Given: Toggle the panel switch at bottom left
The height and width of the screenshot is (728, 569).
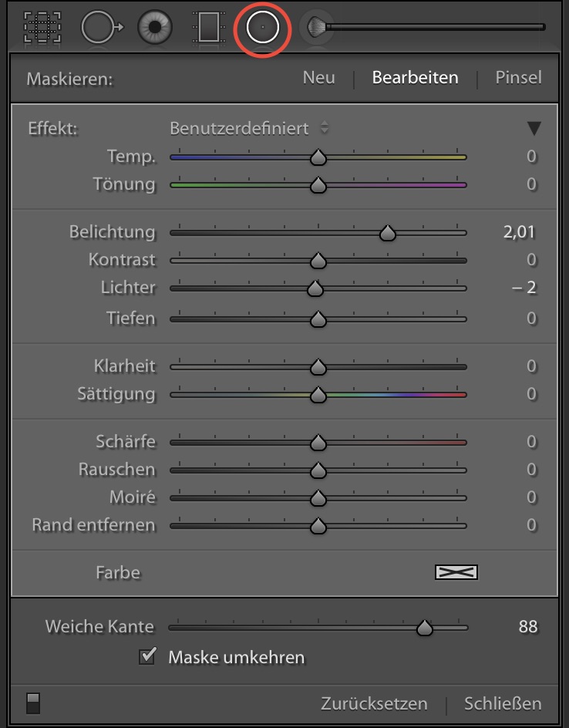Looking at the screenshot, I should click(33, 703).
